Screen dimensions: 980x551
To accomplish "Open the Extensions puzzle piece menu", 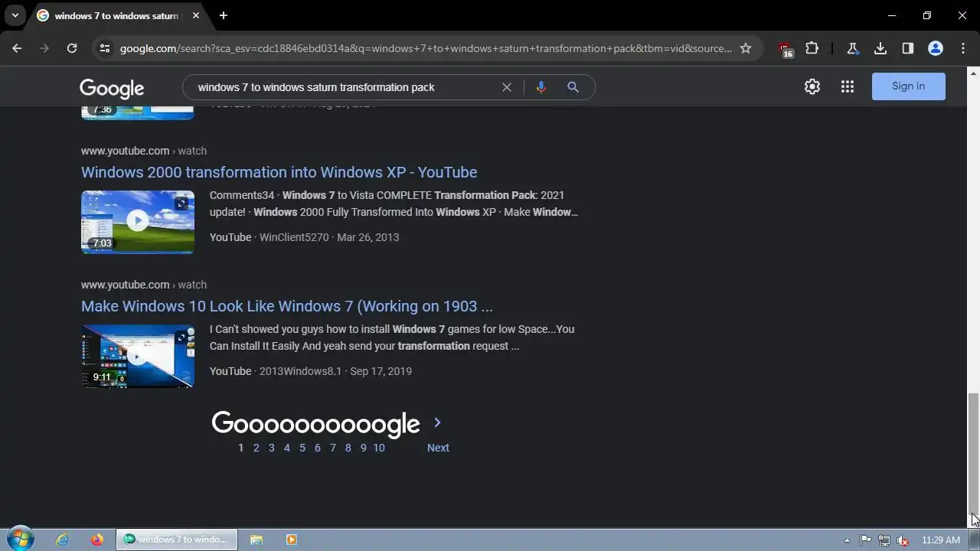I will click(812, 48).
